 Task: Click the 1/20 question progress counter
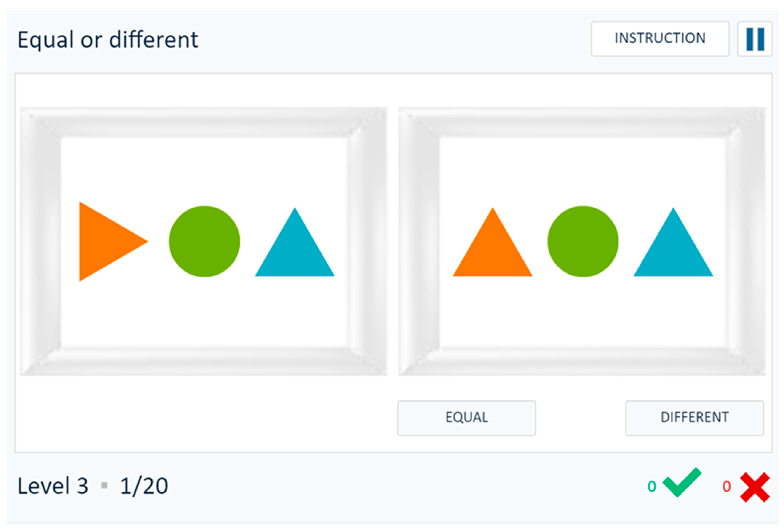point(144,486)
